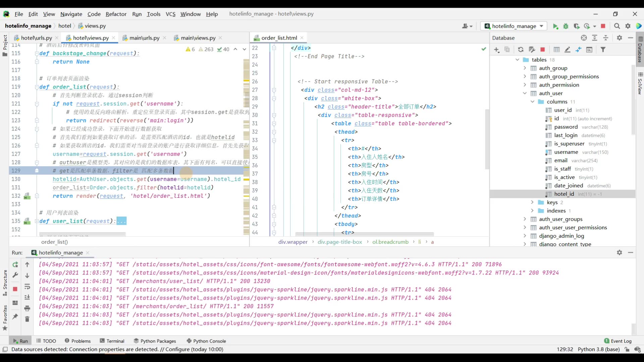Open the Terminal tool window
The width and height of the screenshot is (644, 362).
(x=112, y=341)
